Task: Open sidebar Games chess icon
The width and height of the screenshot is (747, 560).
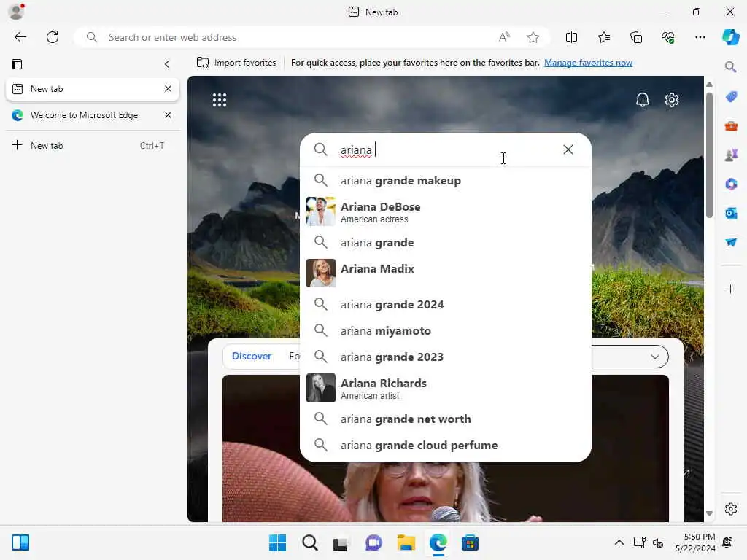Action: (731, 155)
